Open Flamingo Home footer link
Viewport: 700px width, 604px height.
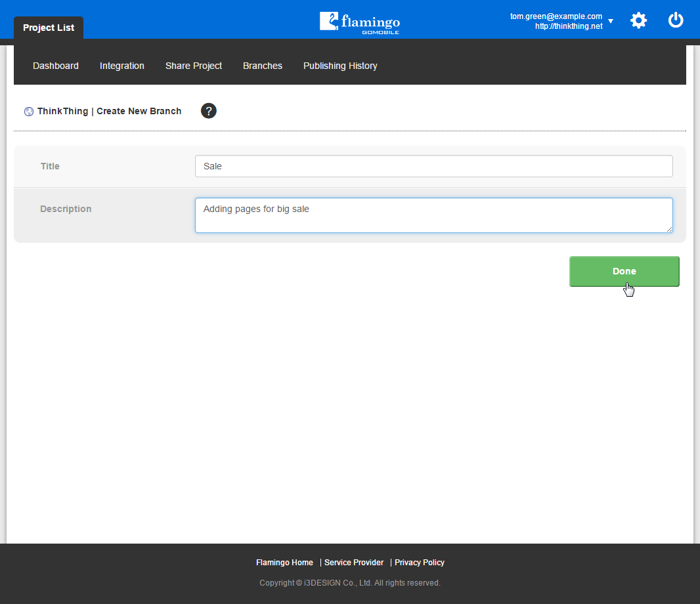[284, 563]
